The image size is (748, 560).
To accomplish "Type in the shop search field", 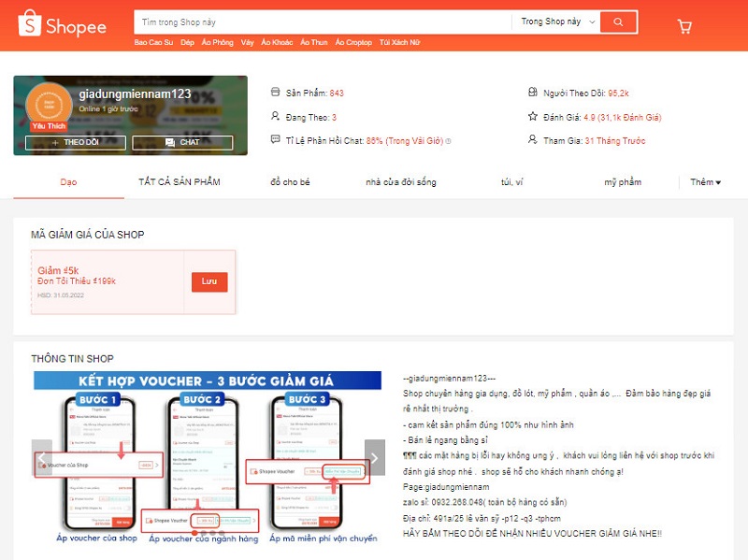I will (323, 22).
